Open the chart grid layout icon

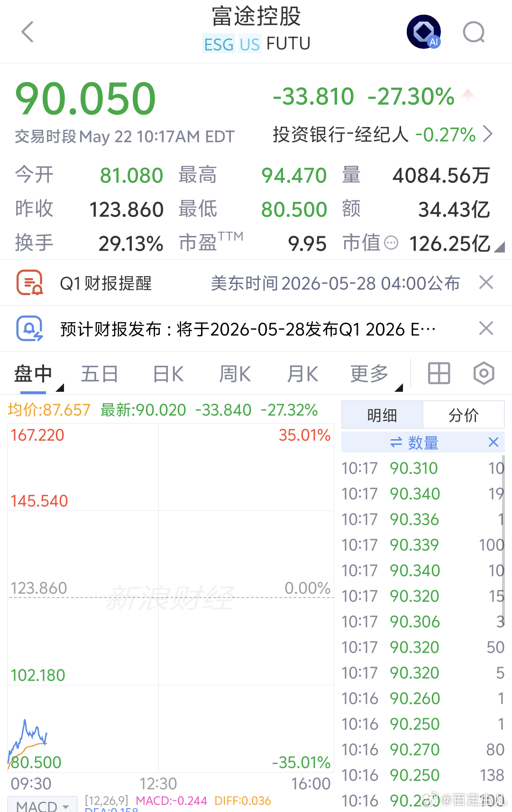coord(439,373)
